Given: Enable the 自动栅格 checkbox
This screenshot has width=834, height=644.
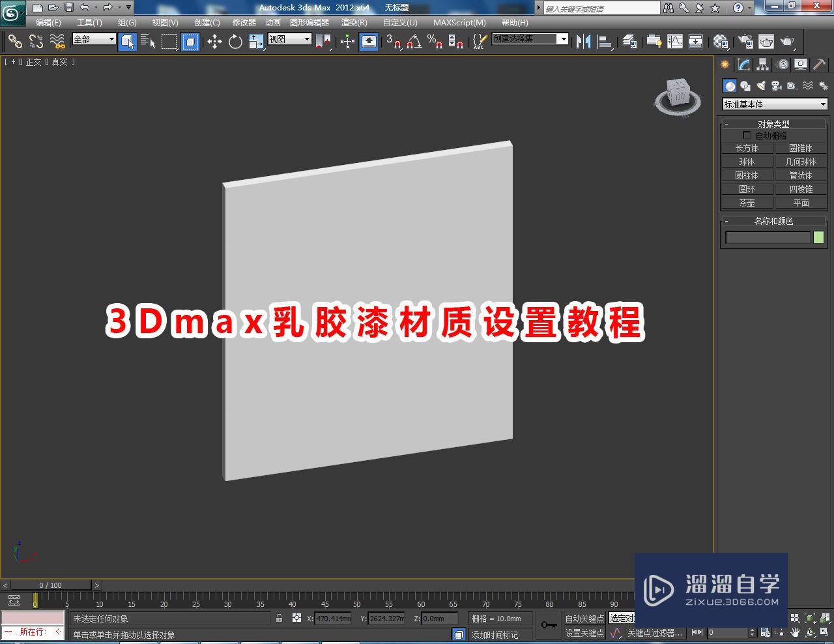Looking at the screenshot, I should coord(747,136).
